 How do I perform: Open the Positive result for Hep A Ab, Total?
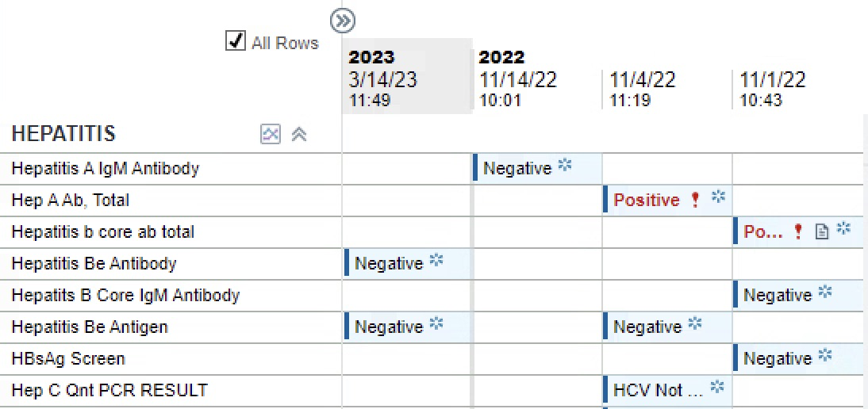(x=647, y=200)
